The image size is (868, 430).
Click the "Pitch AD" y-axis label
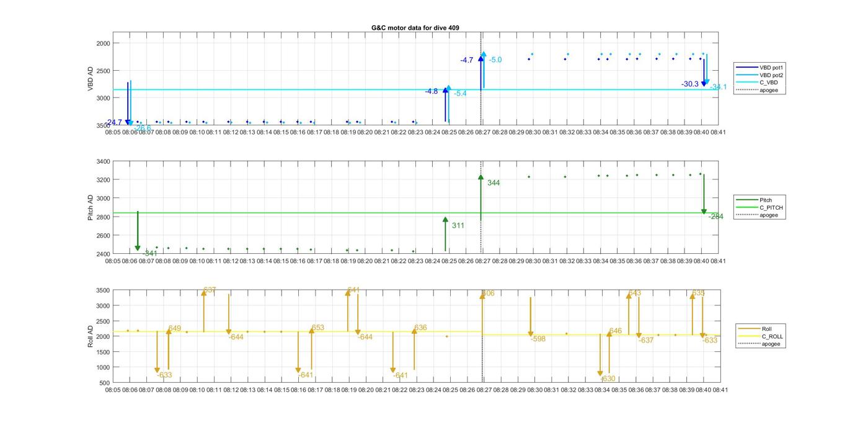[x=91, y=208]
